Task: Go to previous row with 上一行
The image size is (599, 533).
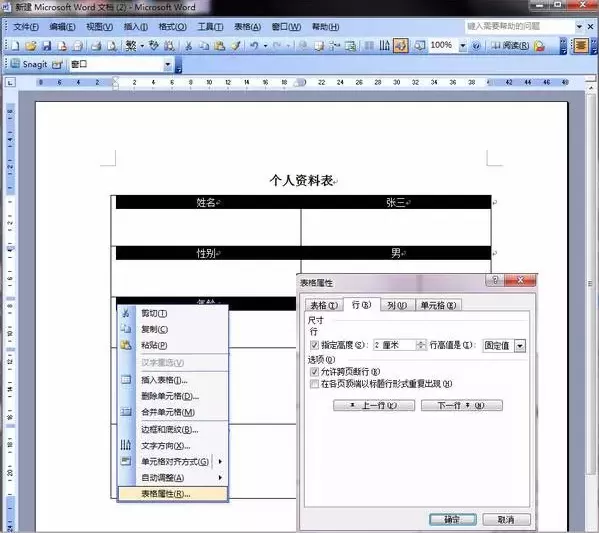Action: click(374, 405)
